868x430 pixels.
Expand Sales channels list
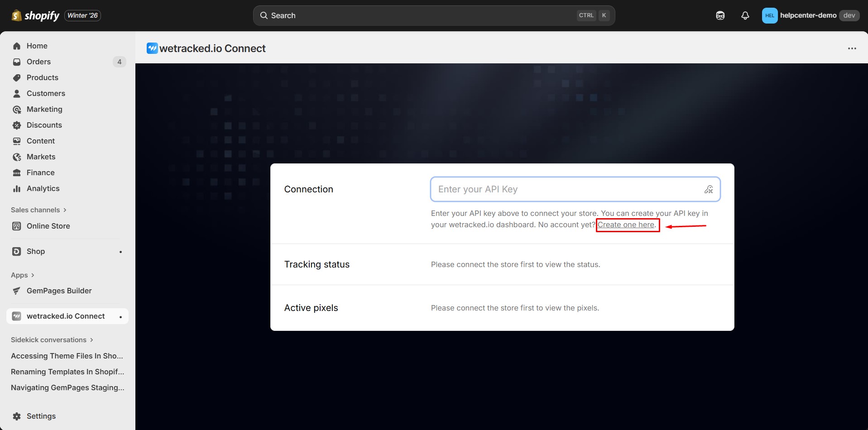[38, 210]
